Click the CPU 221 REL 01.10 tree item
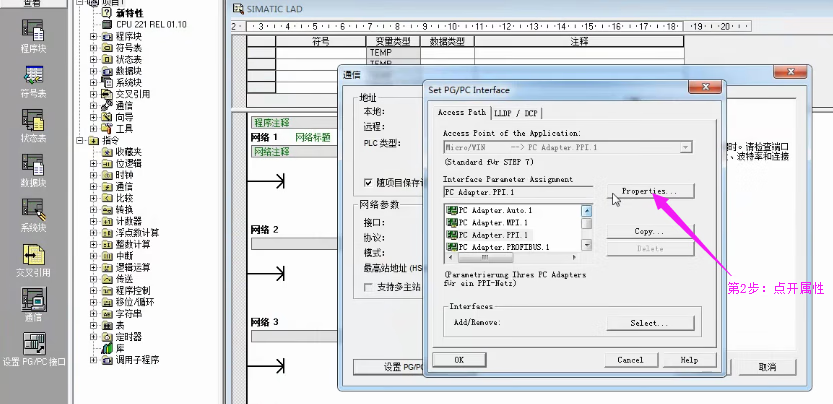 pos(148,23)
